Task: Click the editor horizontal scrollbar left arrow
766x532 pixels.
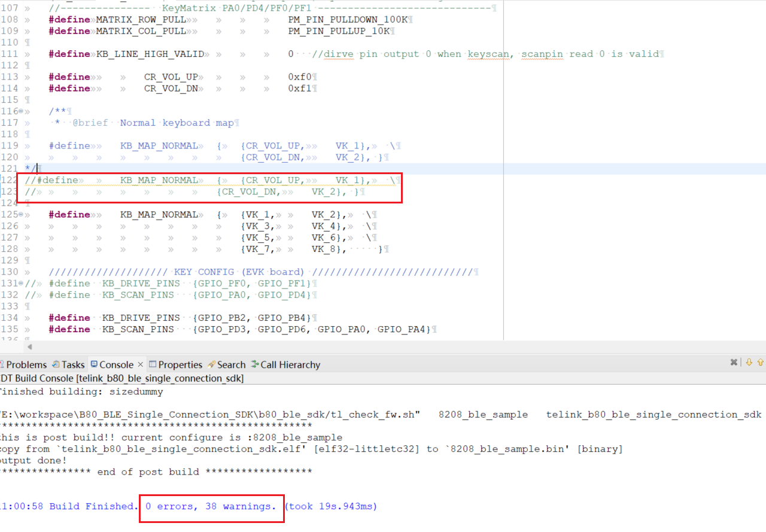Action: (29, 346)
